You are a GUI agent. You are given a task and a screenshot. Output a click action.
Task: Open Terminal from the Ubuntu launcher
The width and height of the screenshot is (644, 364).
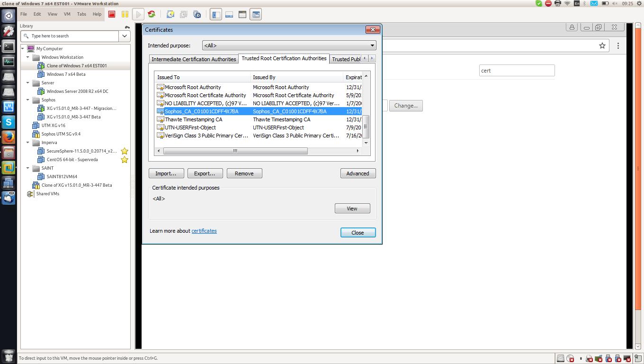9,46
